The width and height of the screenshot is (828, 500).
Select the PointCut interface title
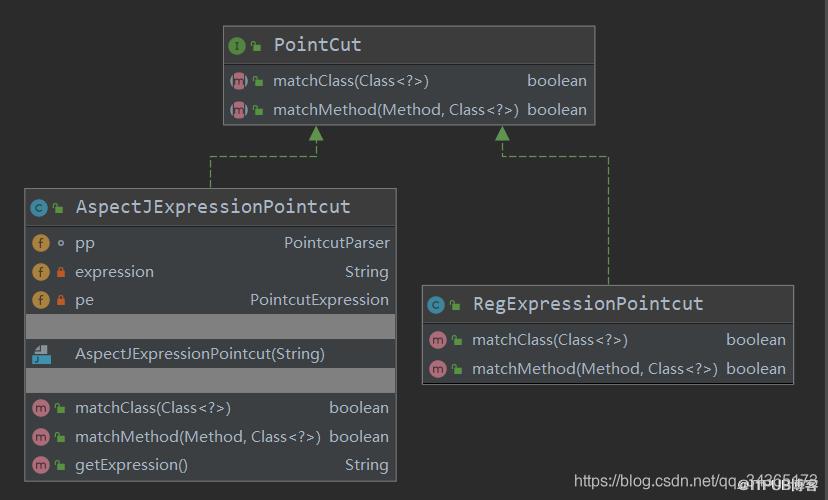point(317,45)
